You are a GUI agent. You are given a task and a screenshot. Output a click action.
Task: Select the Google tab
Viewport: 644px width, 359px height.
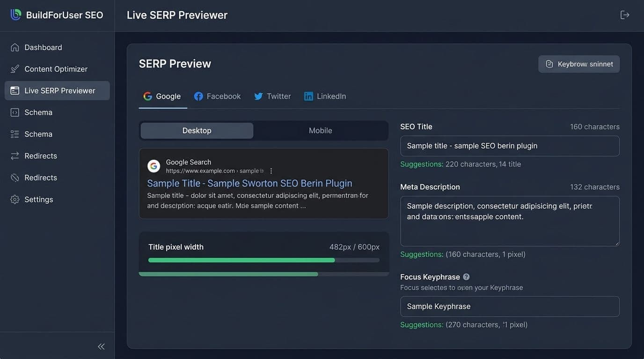point(162,96)
